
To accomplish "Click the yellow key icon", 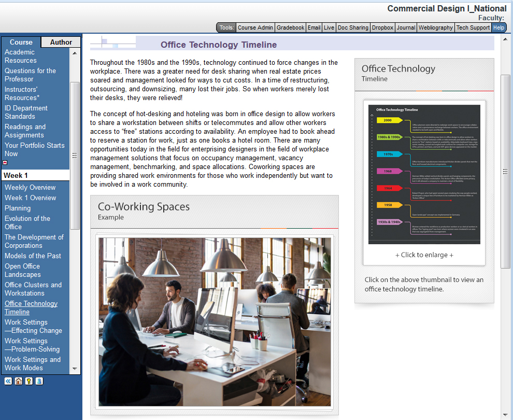I will [x=29, y=381].
